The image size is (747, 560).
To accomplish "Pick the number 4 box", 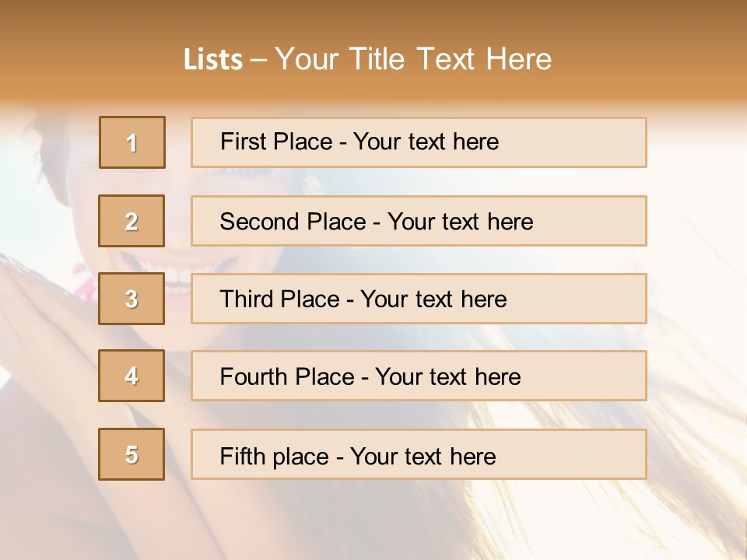I will pos(132,376).
